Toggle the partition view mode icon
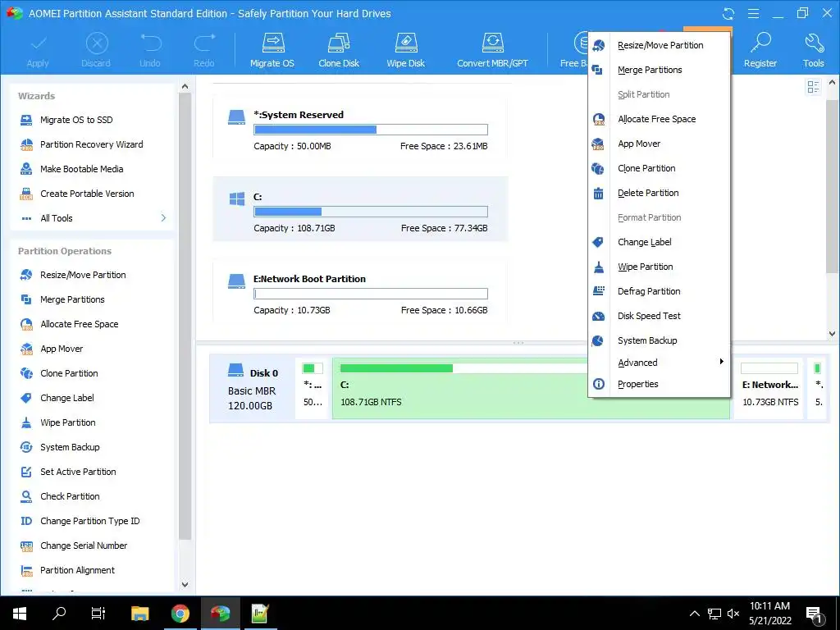The height and width of the screenshot is (630, 840). (x=813, y=87)
